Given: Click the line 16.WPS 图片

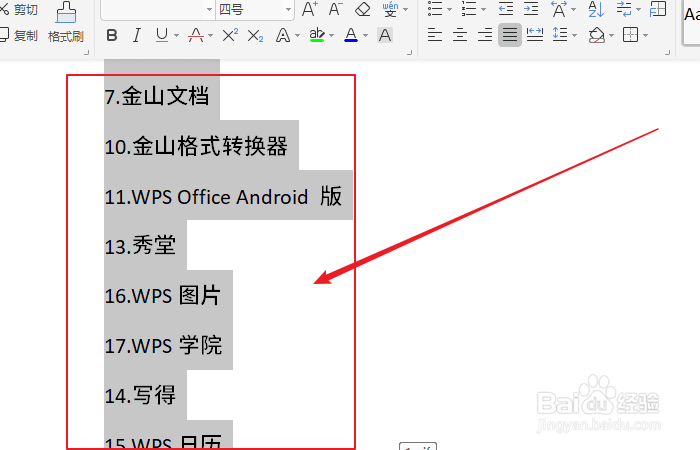Looking at the screenshot, I should 163,296.
